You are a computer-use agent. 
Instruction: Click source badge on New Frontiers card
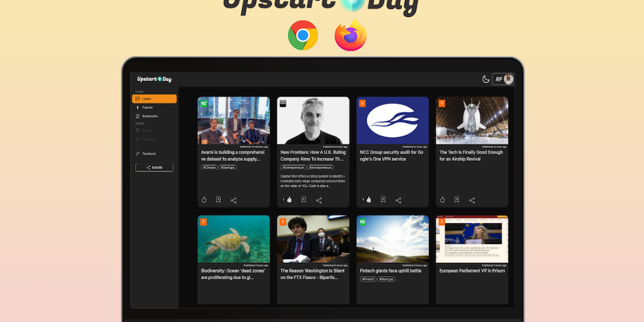[283, 103]
